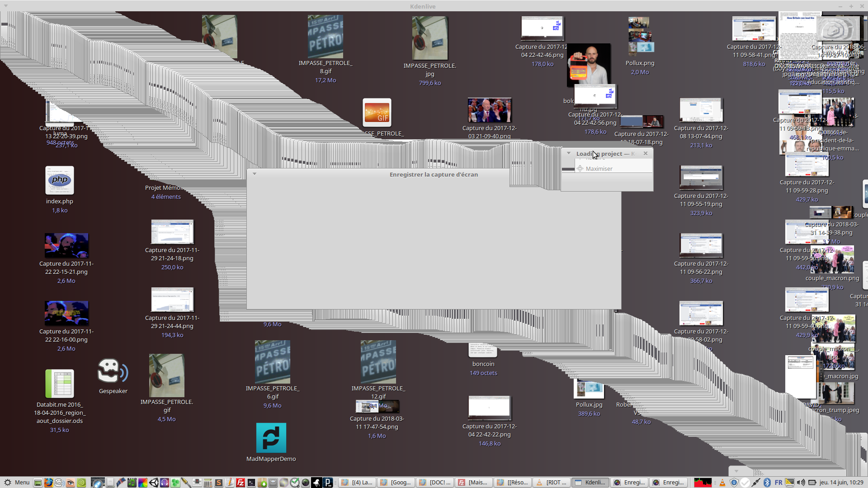Open the terminal launcher in the panel
Image resolution: width=868 pixels, height=488 pixels.
coord(251,483)
